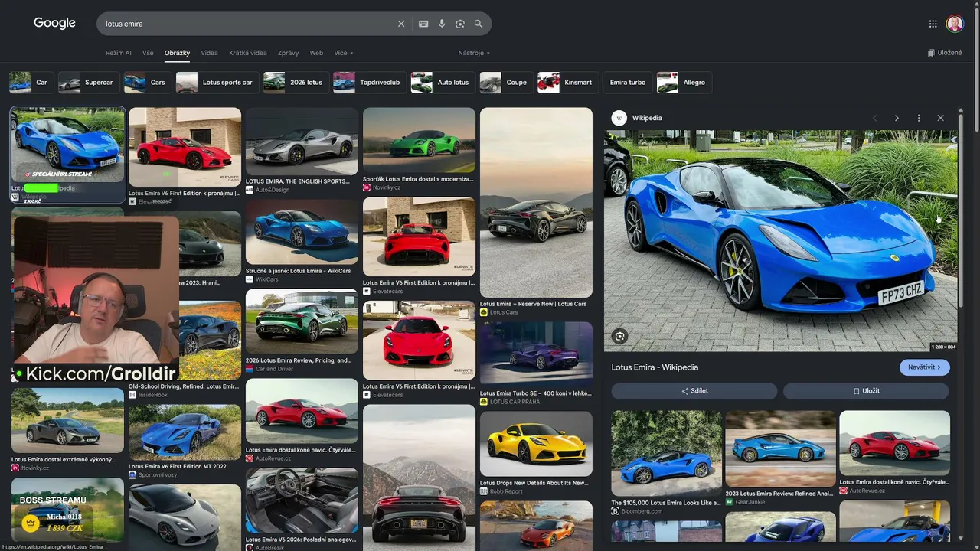Show previous image in preview panel
The image size is (980, 551).
tap(874, 118)
